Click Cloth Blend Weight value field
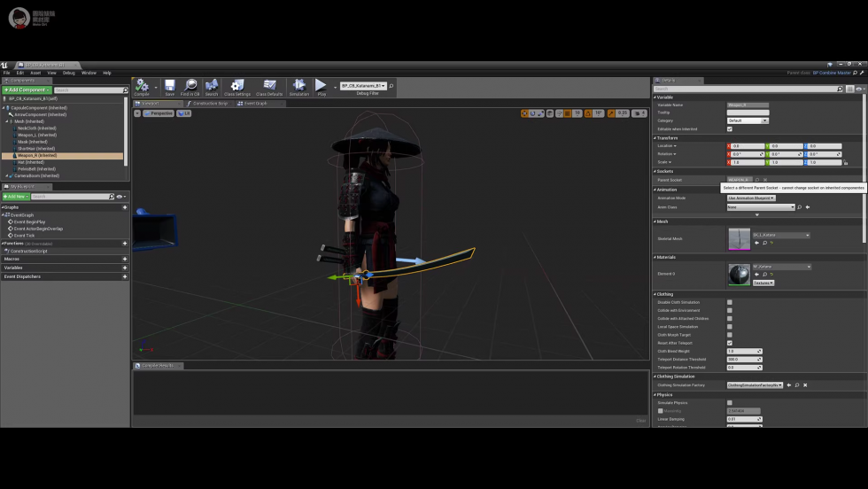 [744, 351]
